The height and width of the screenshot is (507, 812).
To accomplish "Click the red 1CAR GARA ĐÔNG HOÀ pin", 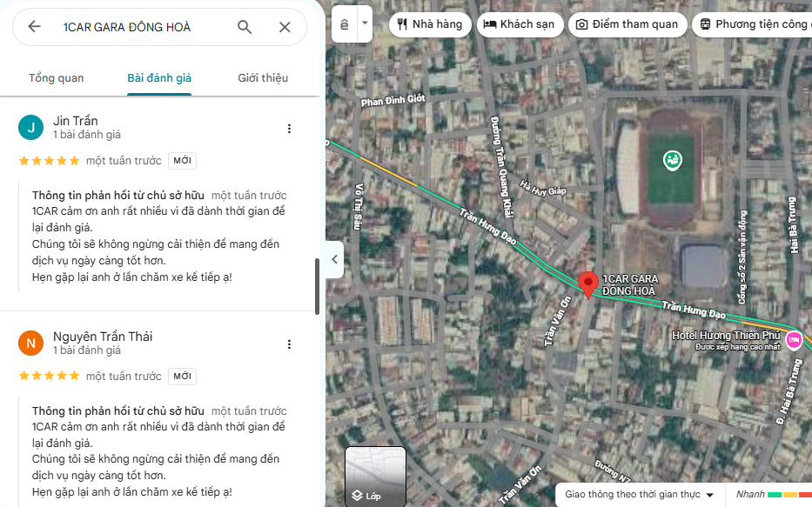I will 587,285.
